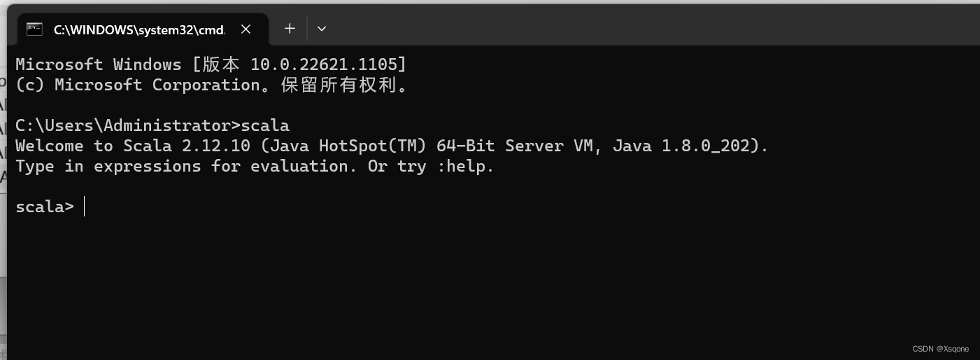
Task: Place cursor at the scala> input position
Action: [x=85, y=207]
